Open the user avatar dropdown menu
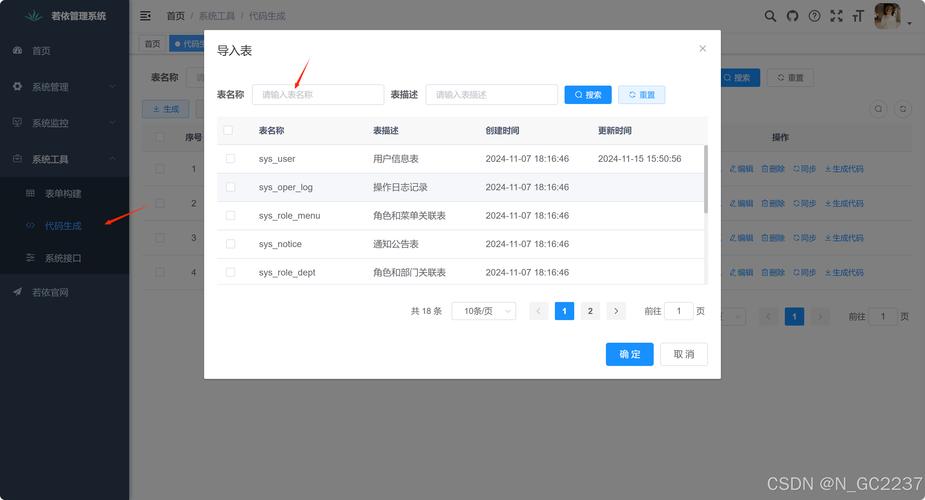925x500 pixels. tap(889, 16)
